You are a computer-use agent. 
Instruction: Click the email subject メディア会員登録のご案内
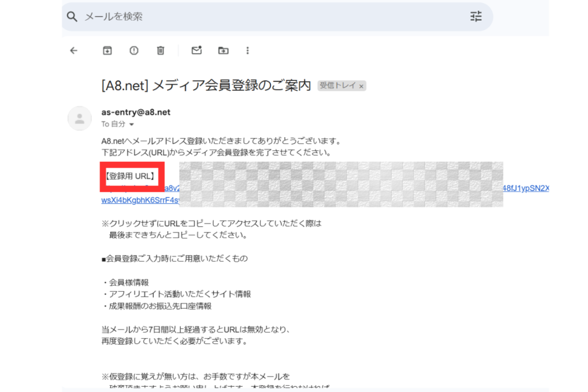(x=206, y=85)
